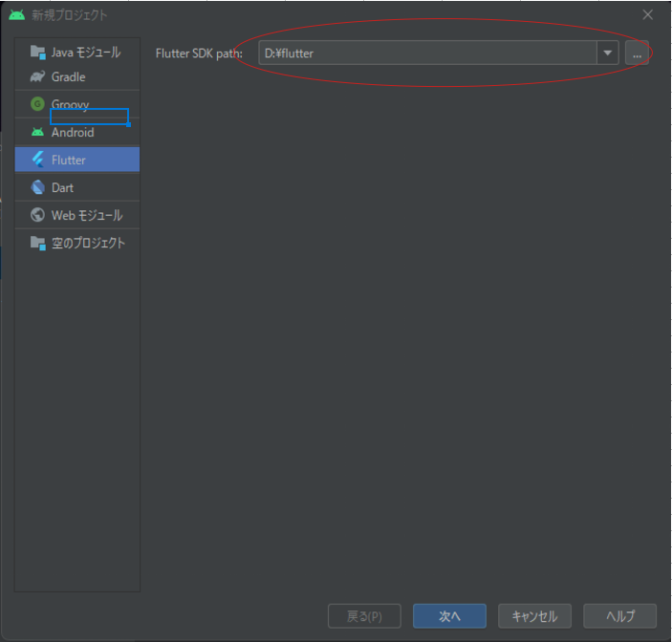Image resolution: width=672 pixels, height=642 pixels.
Task: Click the Dart logo icon
Action: click(37, 187)
